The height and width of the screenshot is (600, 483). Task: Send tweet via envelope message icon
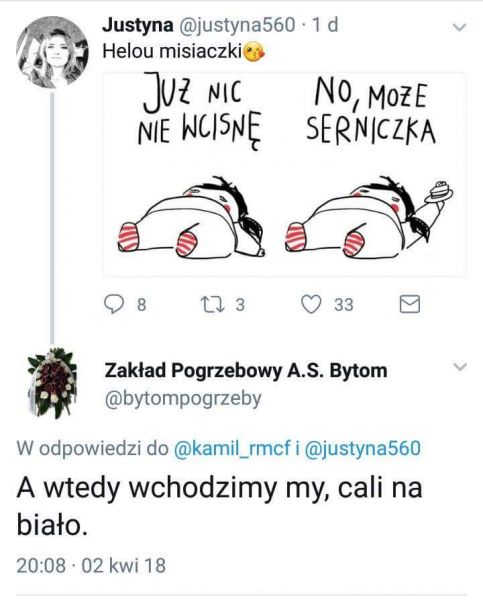410,305
